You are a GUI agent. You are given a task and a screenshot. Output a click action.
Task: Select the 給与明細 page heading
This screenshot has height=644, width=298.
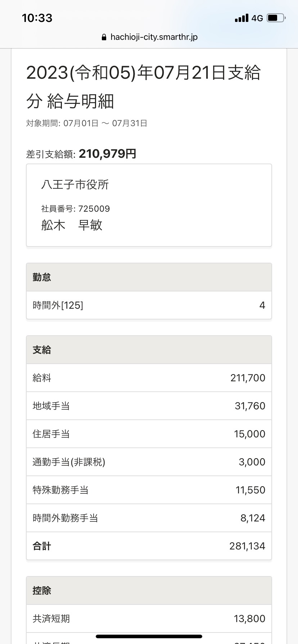point(143,87)
